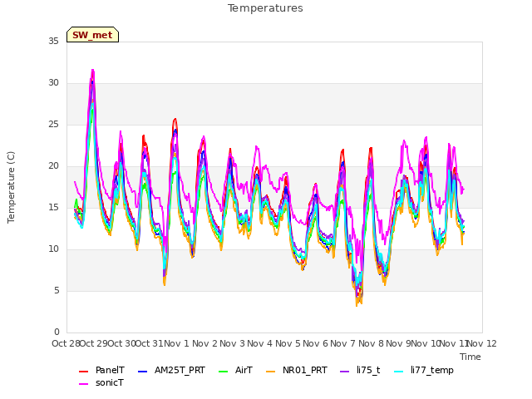The height and width of the screenshot is (399, 532).
Task: Click the blue AM25T_PRT legend color marker
Action: click(143, 372)
